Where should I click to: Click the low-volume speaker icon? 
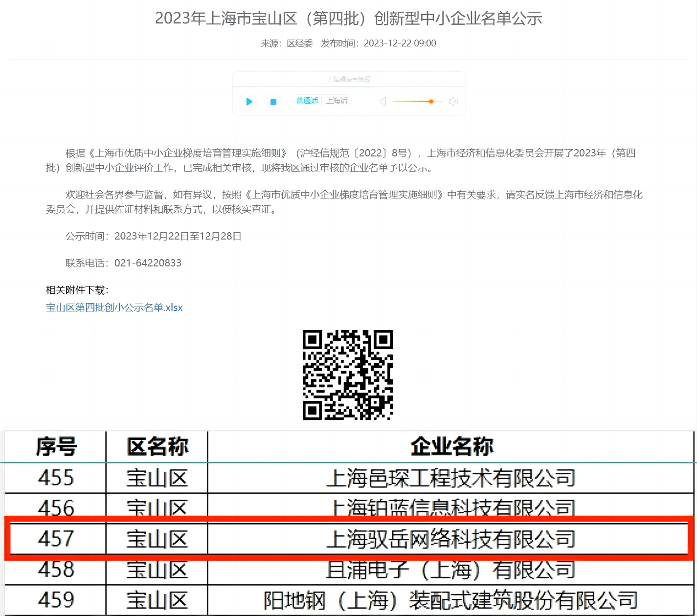point(383,101)
